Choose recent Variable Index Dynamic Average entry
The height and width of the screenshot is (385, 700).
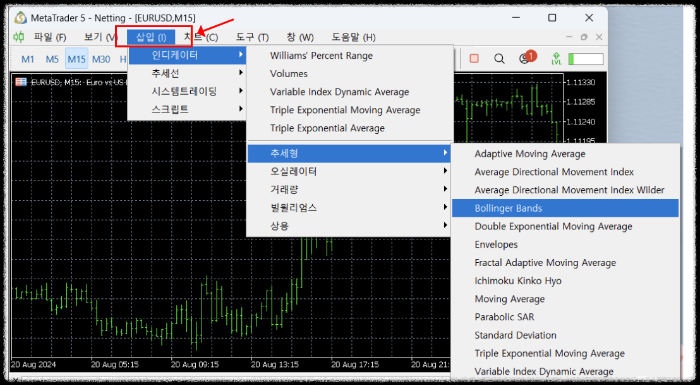pyautogui.click(x=339, y=92)
